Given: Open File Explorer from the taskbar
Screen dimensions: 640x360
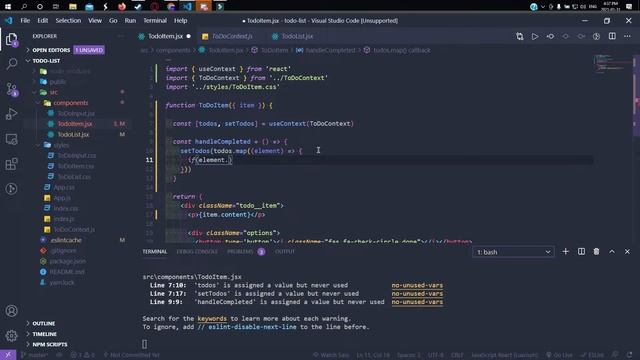Looking at the screenshot, I should [x=73, y=6].
